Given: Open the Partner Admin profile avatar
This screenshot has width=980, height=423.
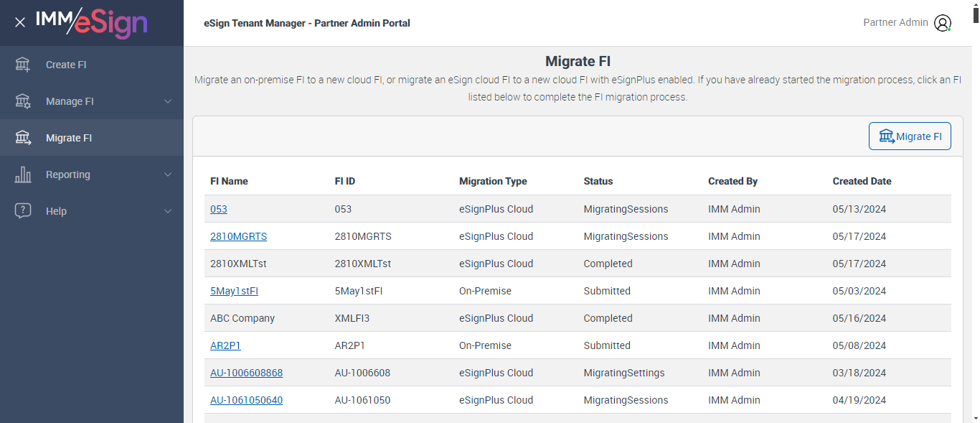Looking at the screenshot, I should [942, 23].
